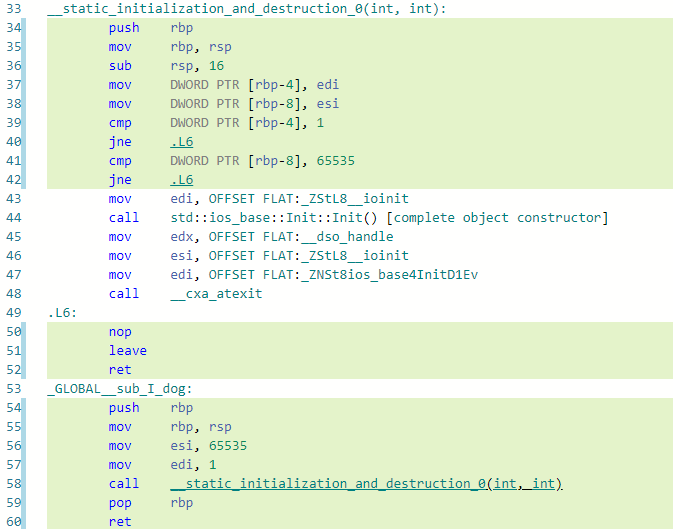
Task: Click line number 52 in the gutter
Action: pyautogui.click(x=14, y=370)
